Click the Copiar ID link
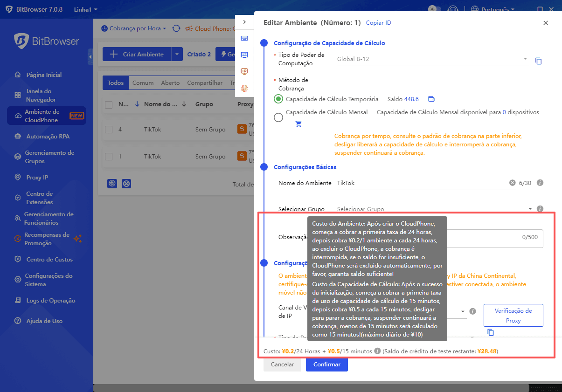Viewport: 562px width, 392px height. 378,23
